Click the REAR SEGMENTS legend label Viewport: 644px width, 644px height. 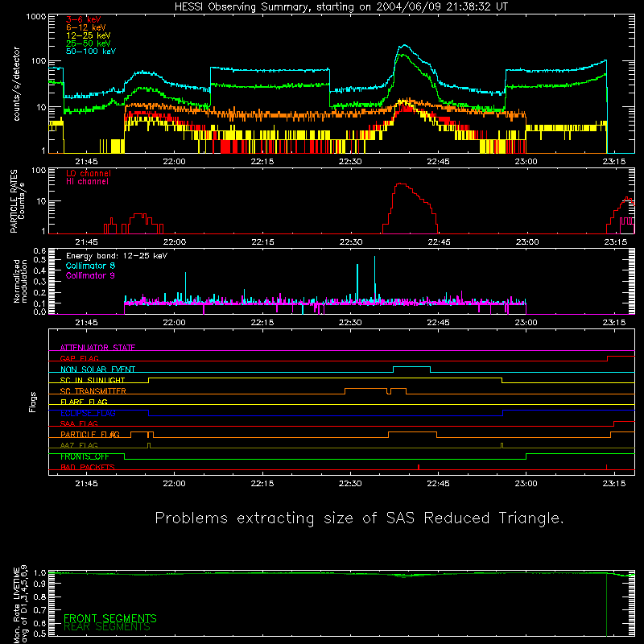click(x=107, y=627)
